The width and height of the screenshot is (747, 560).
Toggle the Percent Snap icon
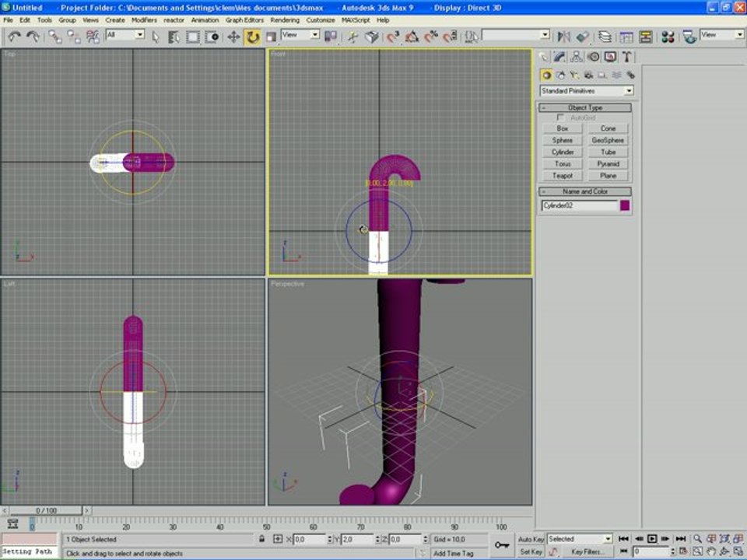click(x=431, y=37)
